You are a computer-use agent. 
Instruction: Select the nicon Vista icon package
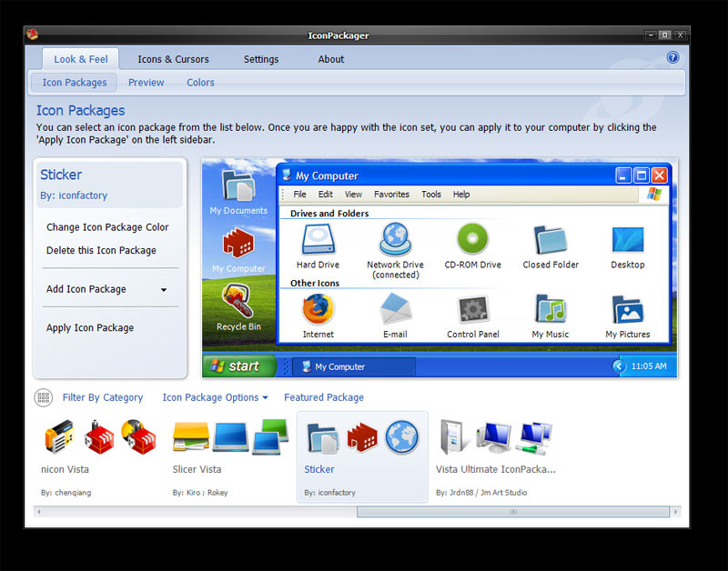(99, 456)
